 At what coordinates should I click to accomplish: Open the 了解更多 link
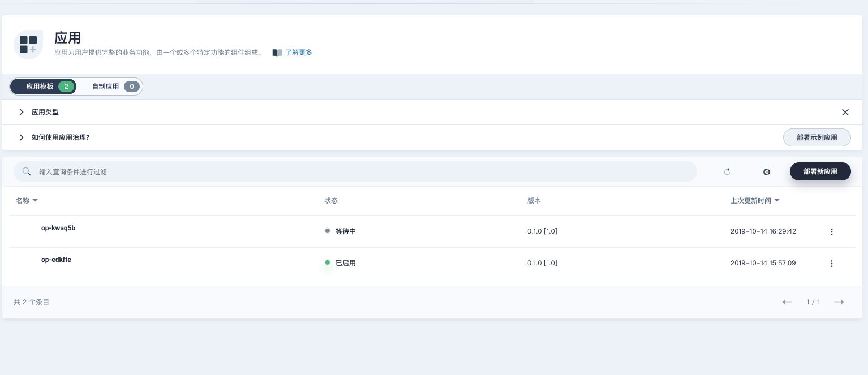[x=299, y=53]
